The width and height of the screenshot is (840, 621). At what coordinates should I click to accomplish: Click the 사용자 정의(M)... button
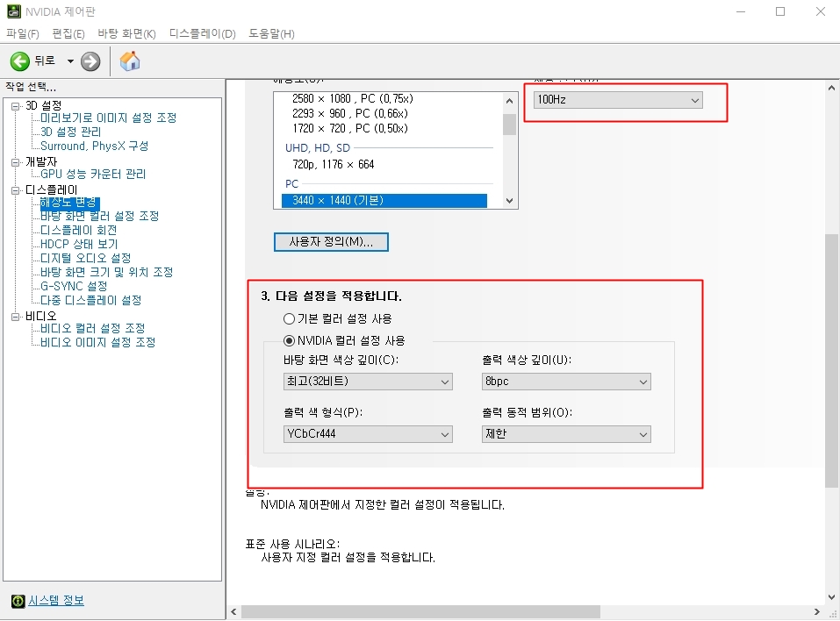click(331, 242)
